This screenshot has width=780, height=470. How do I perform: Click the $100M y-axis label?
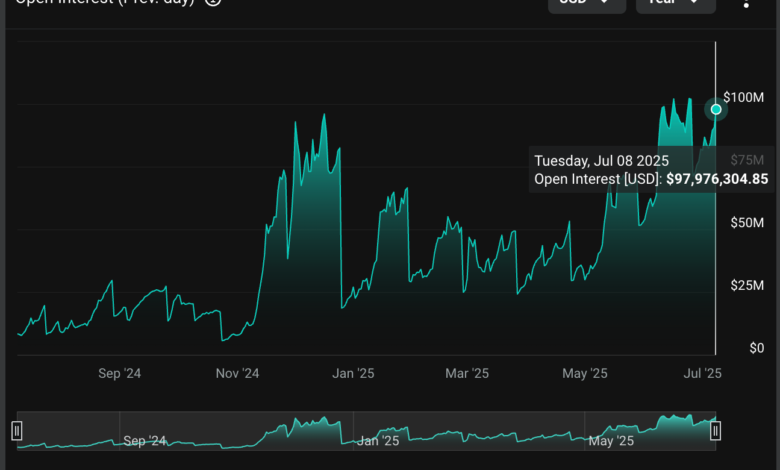tap(744, 97)
